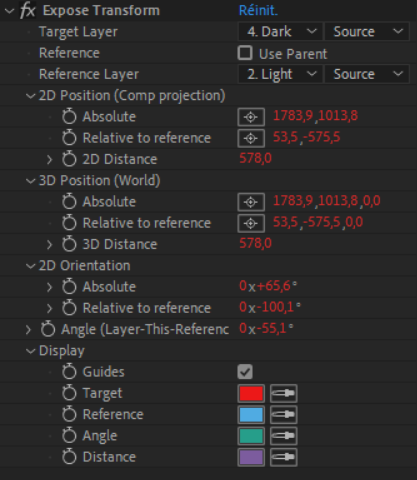This screenshot has height=480, width=417.
Task: Toggle stopwatch for Angle (Layer-This-Reference)
Action: coord(48,329)
